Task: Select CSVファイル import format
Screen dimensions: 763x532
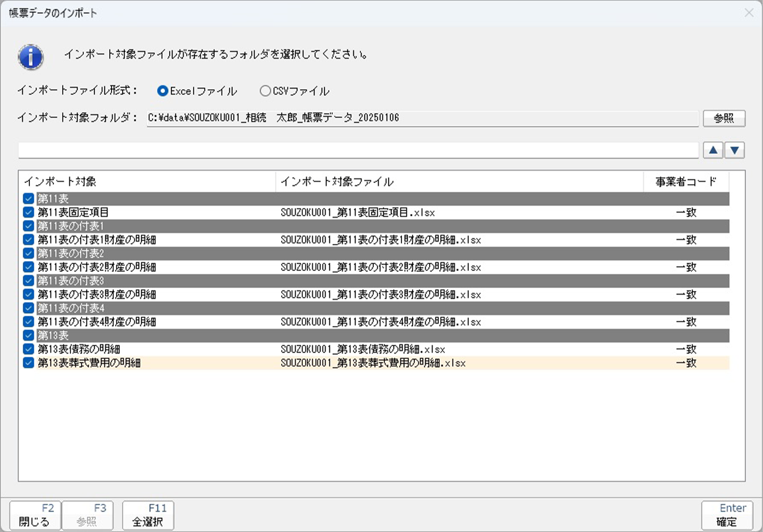Action: (265, 92)
